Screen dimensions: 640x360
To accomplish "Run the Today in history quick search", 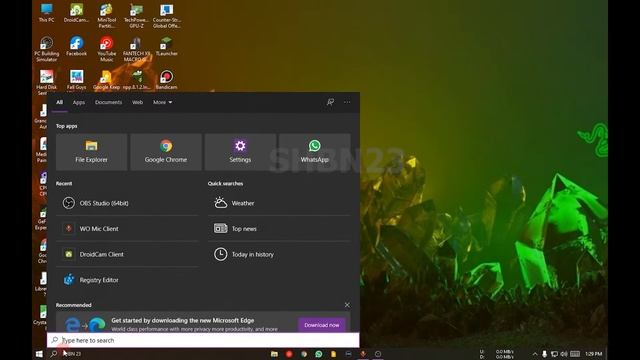I will pyautogui.click(x=279, y=254).
